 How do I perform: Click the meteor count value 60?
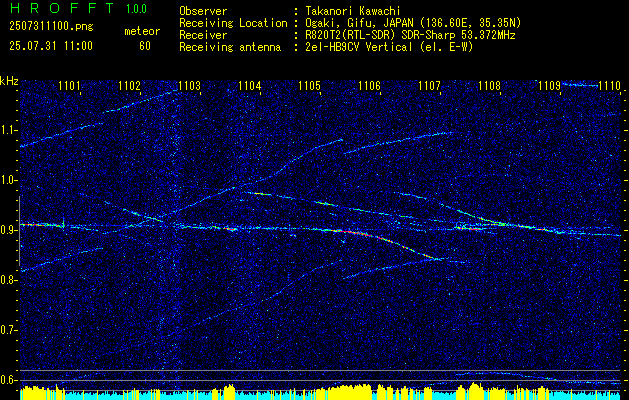145,46
